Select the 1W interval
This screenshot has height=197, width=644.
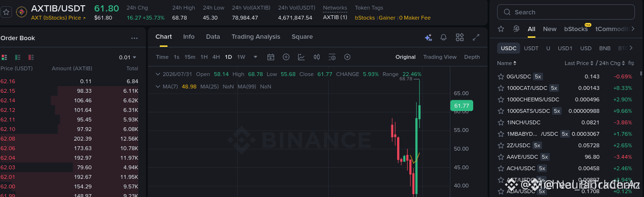[x=241, y=57]
